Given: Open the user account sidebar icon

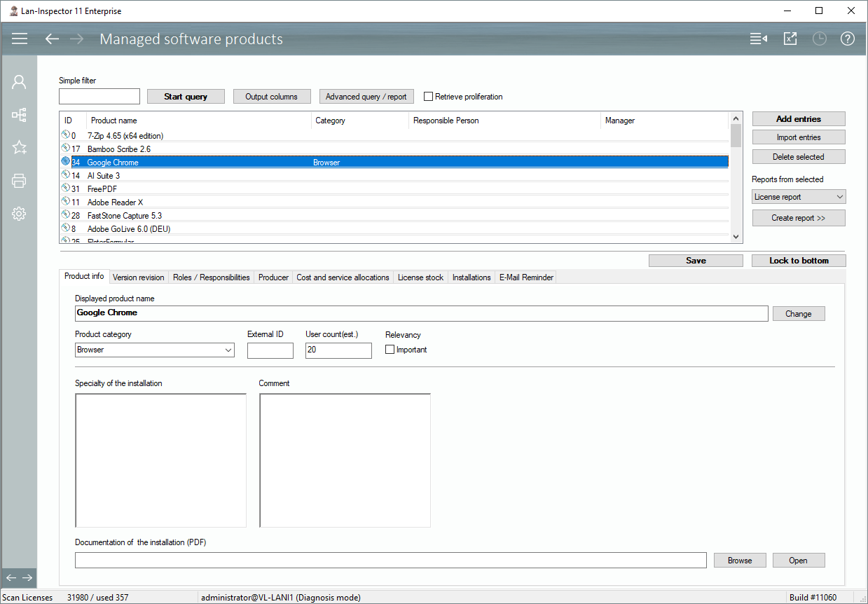Looking at the screenshot, I should pyautogui.click(x=19, y=82).
